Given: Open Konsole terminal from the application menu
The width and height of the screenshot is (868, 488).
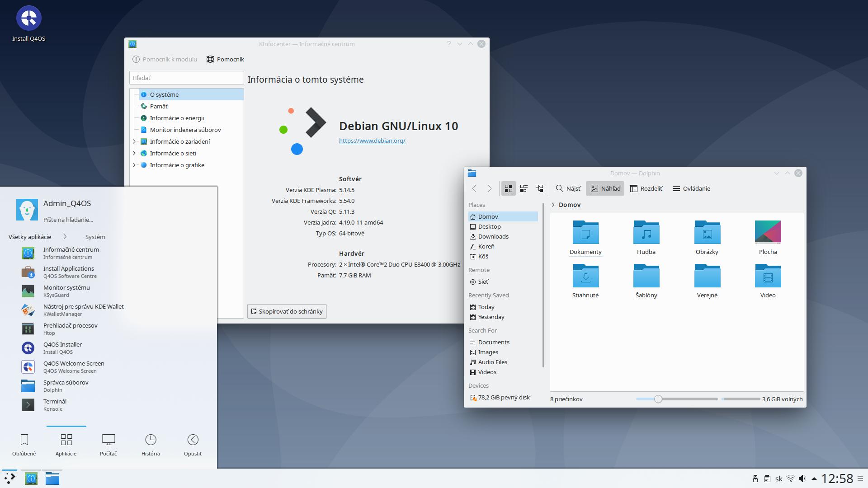Looking at the screenshot, I should 56,404.
